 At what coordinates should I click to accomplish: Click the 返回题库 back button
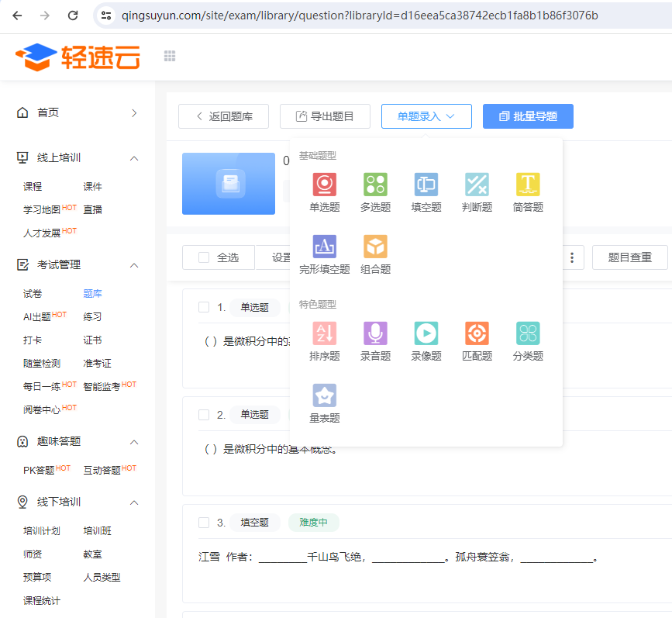[x=223, y=116]
